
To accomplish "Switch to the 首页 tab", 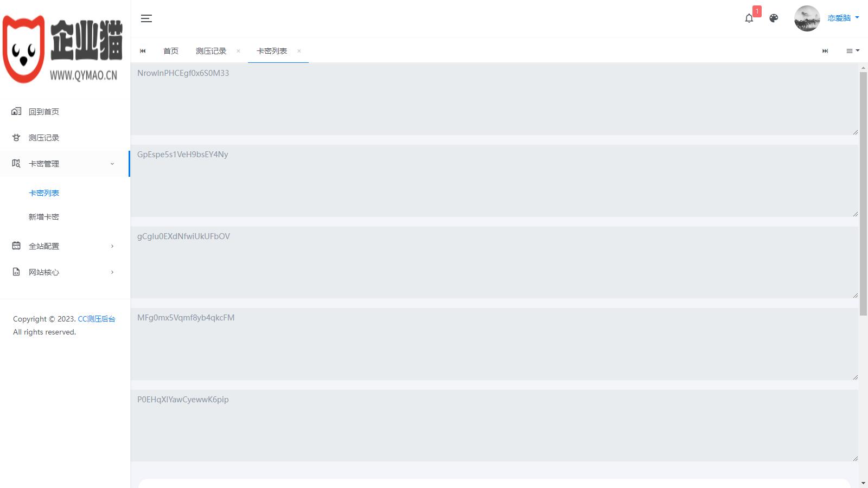I will 171,51.
